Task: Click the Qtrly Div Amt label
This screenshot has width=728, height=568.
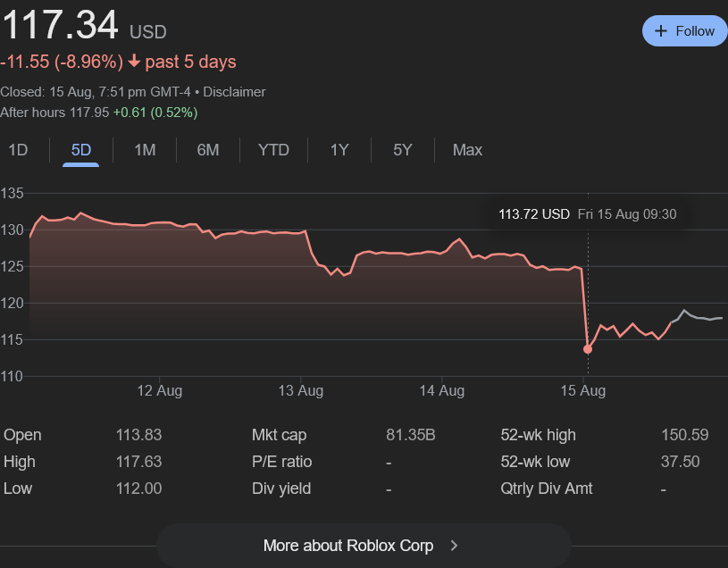Action: 547,489
